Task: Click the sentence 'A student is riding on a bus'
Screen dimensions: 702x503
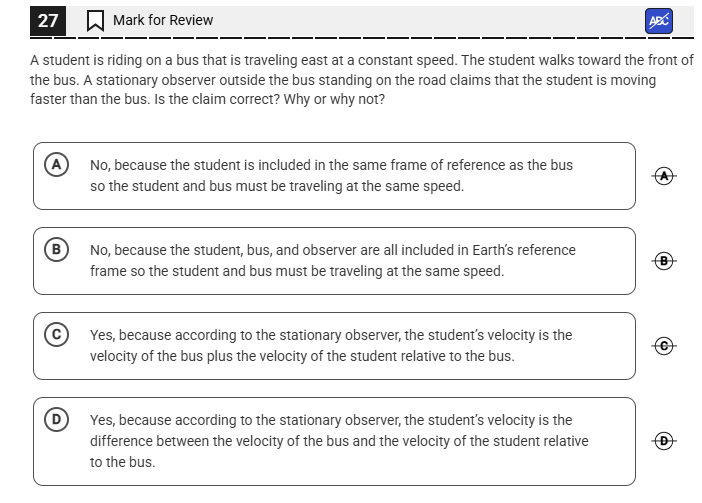Action: (x=130, y=60)
